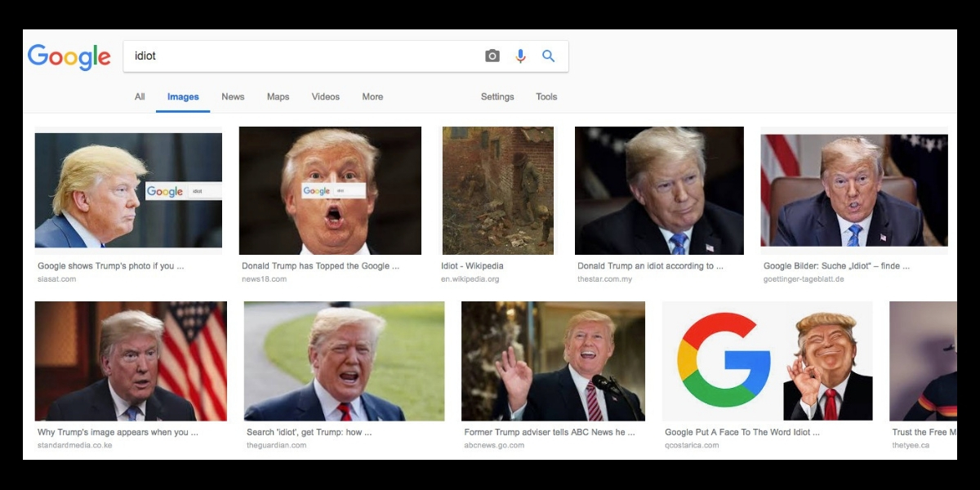Open the News tab

click(233, 96)
